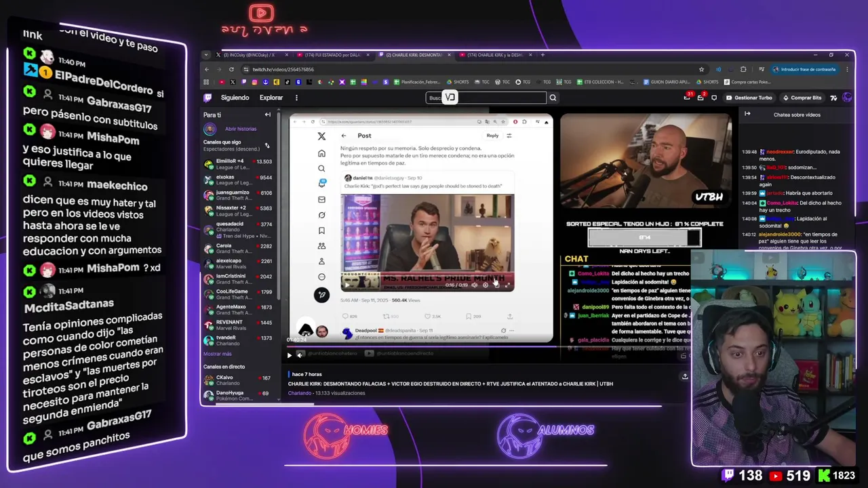
Task: Open IamCristinini channel in sidebar
Action: click(238, 279)
